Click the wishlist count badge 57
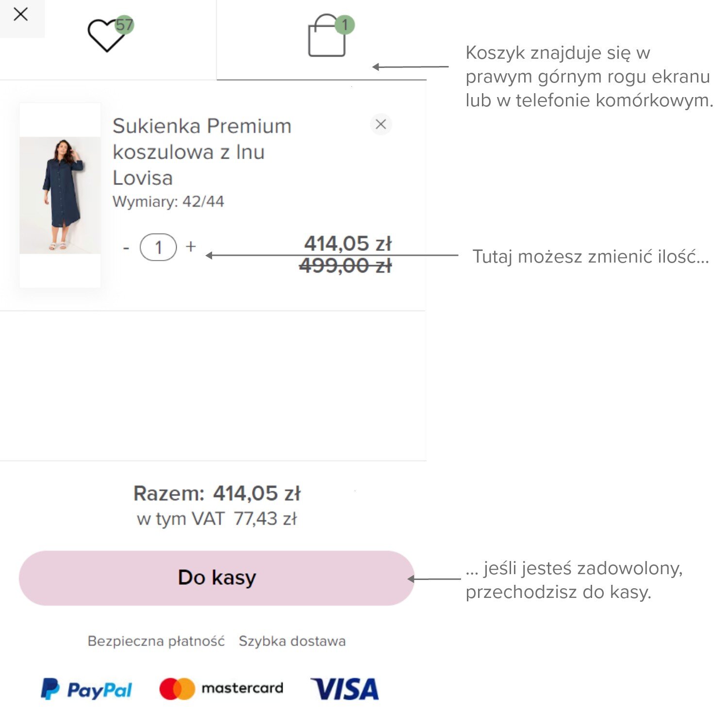 pyautogui.click(x=124, y=25)
